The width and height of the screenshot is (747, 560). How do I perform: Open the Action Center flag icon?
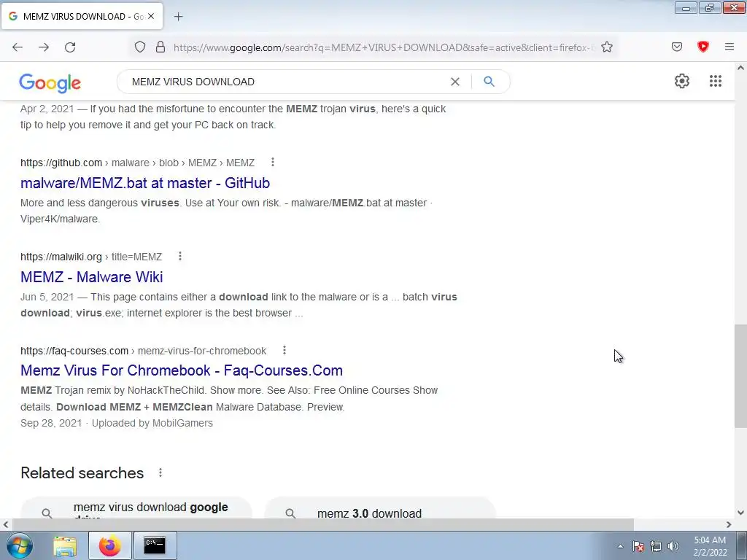tap(638, 546)
